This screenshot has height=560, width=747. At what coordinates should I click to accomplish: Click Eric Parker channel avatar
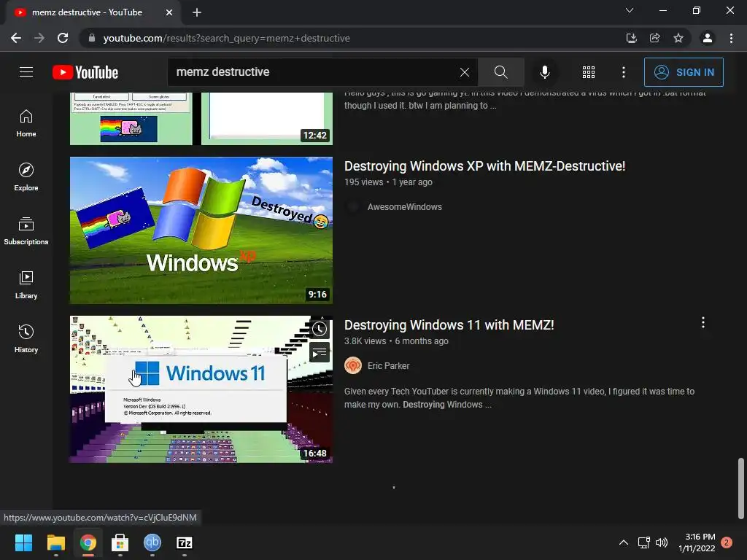(353, 366)
